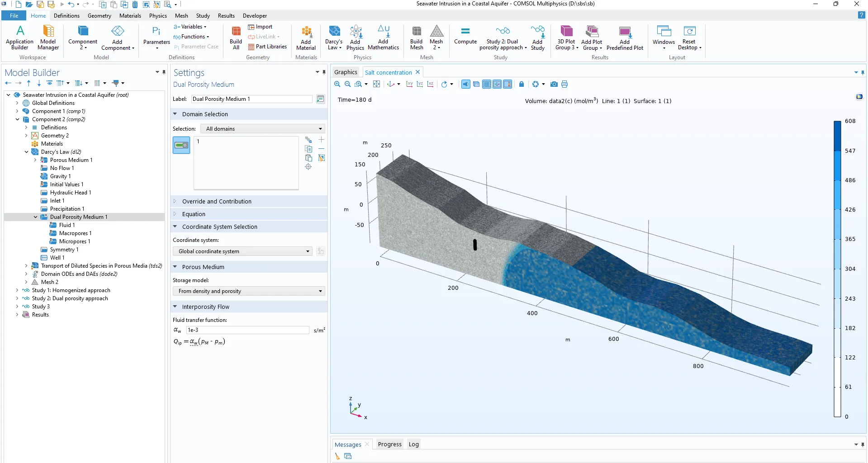Click Zoom Extents in graphics toolbar
This screenshot has width=868, height=463.
pyautogui.click(x=376, y=84)
